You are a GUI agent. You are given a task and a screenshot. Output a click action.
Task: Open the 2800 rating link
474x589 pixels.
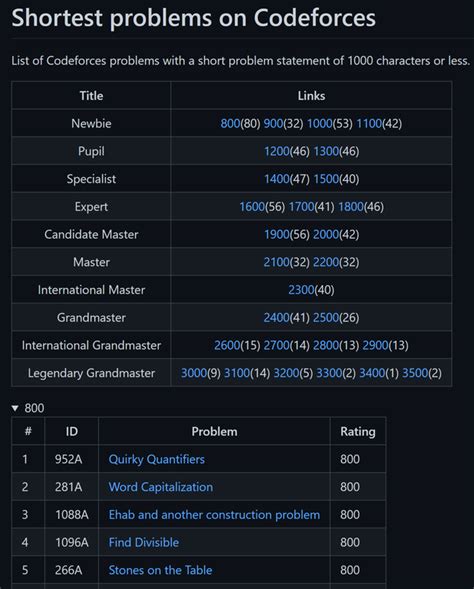(326, 346)
